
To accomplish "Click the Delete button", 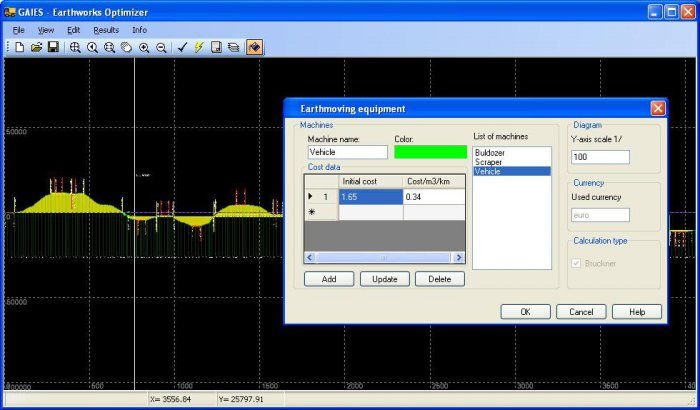I will 440,279.
